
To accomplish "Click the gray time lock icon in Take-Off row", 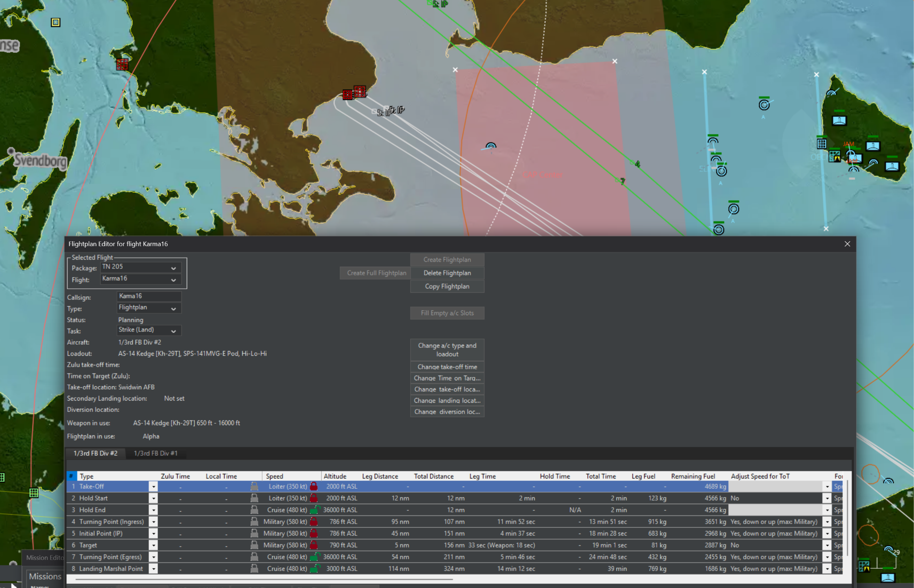I will (x=255, y=486).
